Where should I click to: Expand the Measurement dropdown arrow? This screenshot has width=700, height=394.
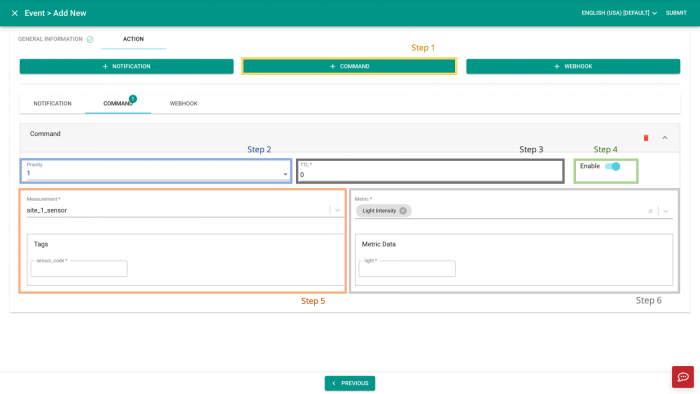tap(338, 210)
